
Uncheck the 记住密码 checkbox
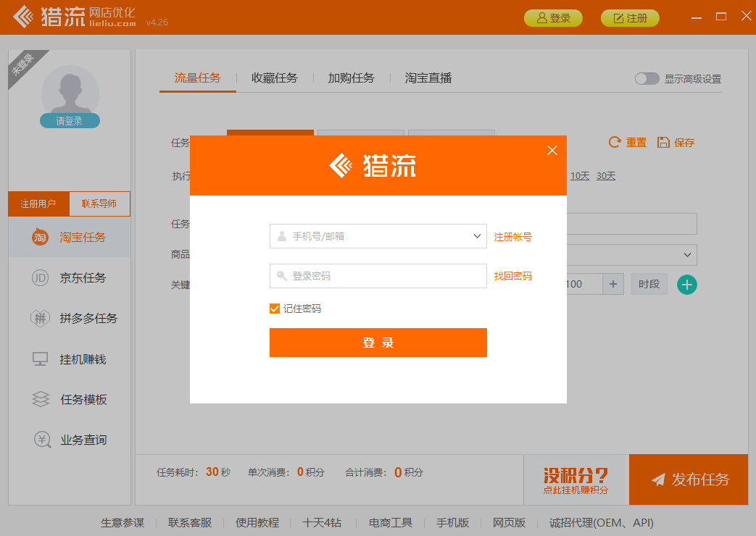point(274,309)
